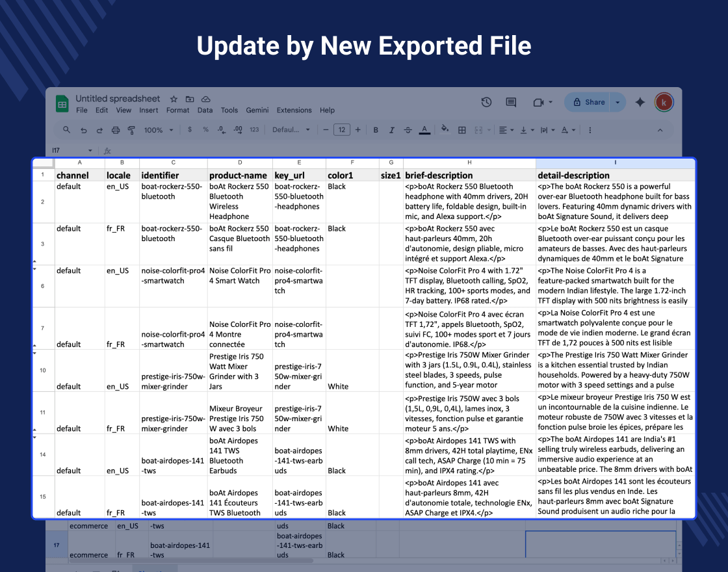Viewport: 728px width, 572px height.
Task: Open the Meet call options arrow
Action: click(551, 102)
